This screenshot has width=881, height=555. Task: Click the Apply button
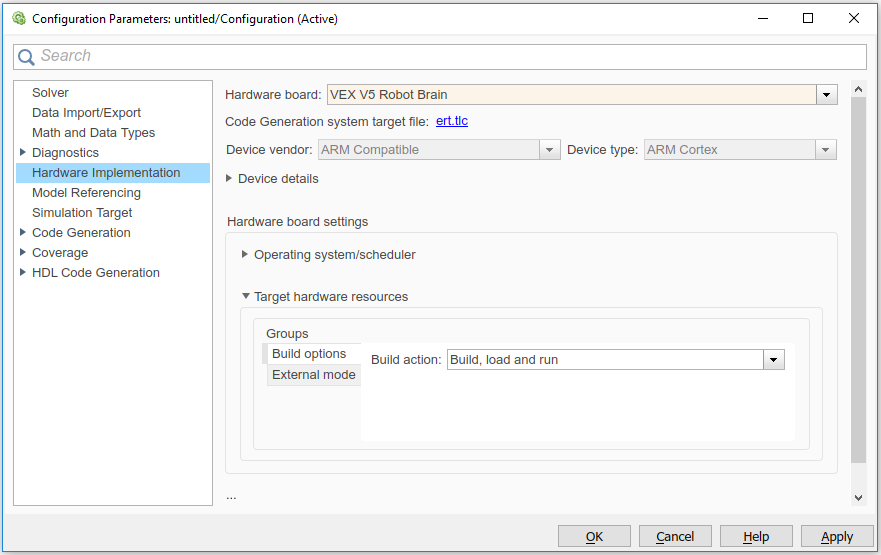837,537
